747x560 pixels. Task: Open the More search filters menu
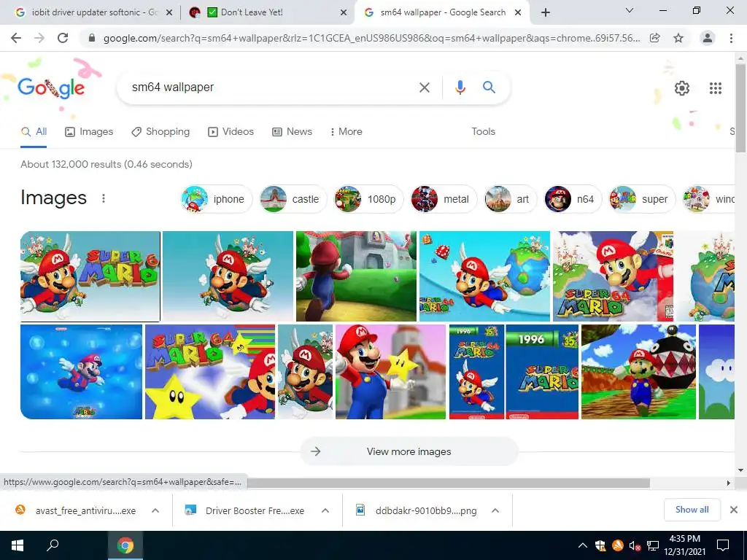tap(346, 132)
